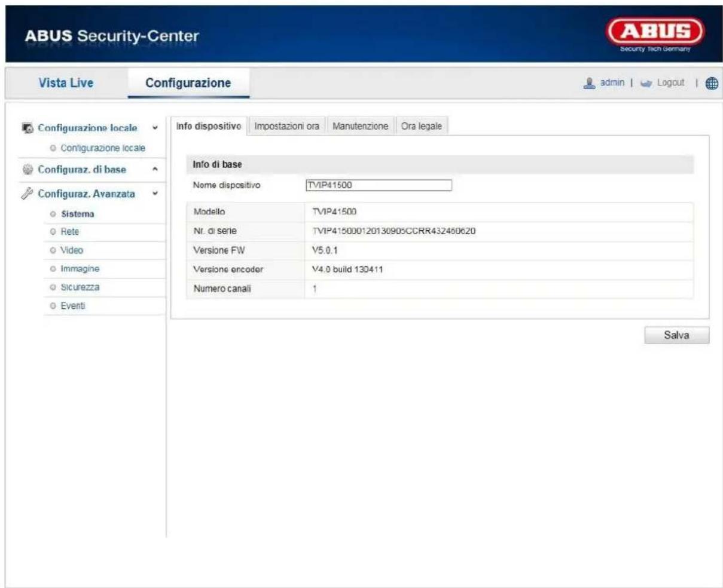Click the Nr. di serie label

[x=215, y=231]
